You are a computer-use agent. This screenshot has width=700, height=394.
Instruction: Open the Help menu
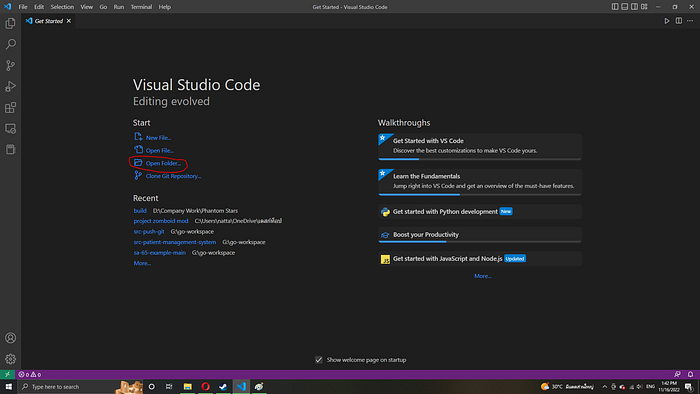(x=165, y=7)
